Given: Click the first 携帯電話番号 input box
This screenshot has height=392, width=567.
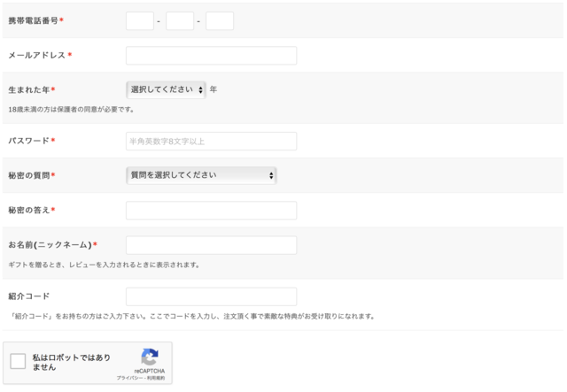Looking at the screenshot, I should pyautogui.click(x=140, y=21).
